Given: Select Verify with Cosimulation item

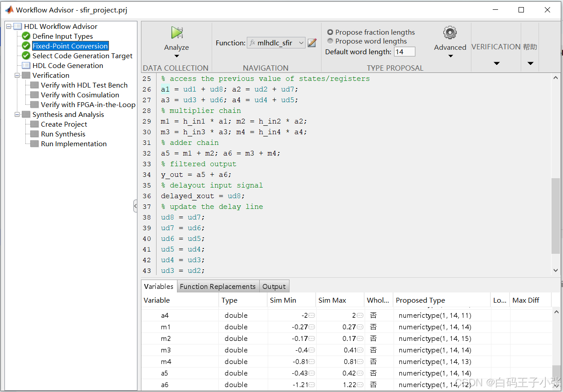Looking at the screenshot, I should point(80,95).
